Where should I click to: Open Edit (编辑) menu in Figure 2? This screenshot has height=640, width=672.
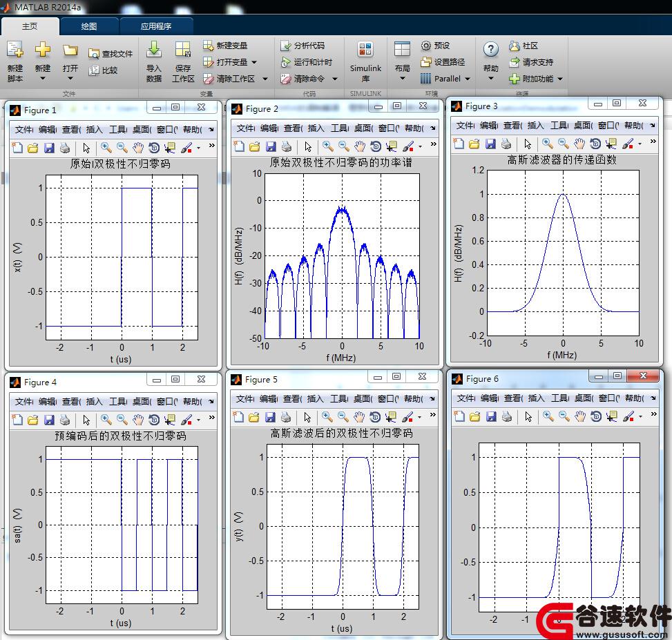click(x=269, y=128)
